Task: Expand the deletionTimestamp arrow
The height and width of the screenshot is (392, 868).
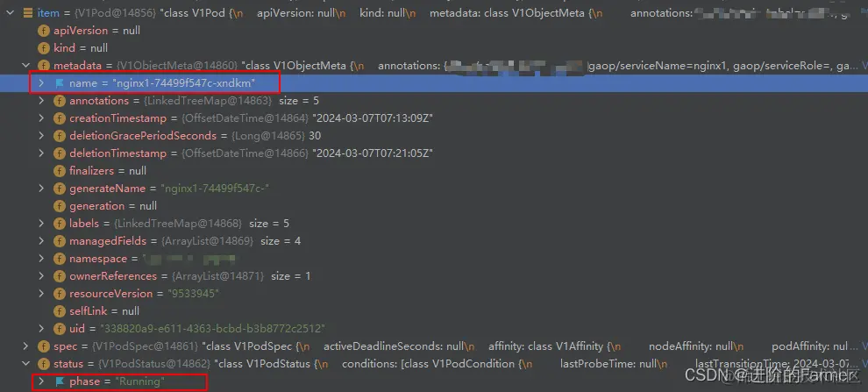Action: tap(41, 153)
